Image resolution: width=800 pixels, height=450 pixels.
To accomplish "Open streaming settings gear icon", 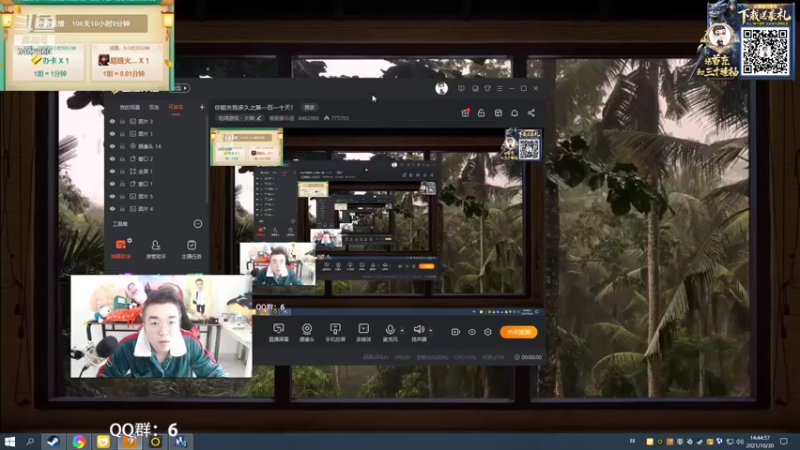I will pos(488,332).
